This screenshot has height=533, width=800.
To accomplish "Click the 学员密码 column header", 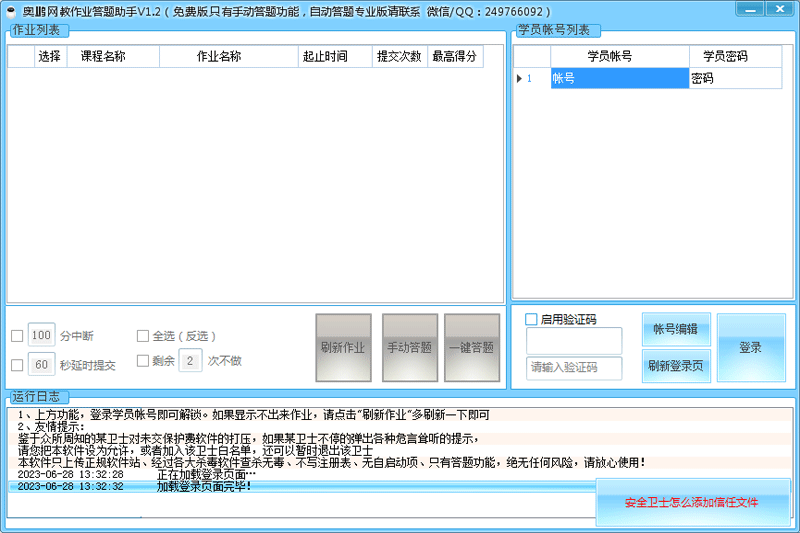I will (x=735, y=56).
